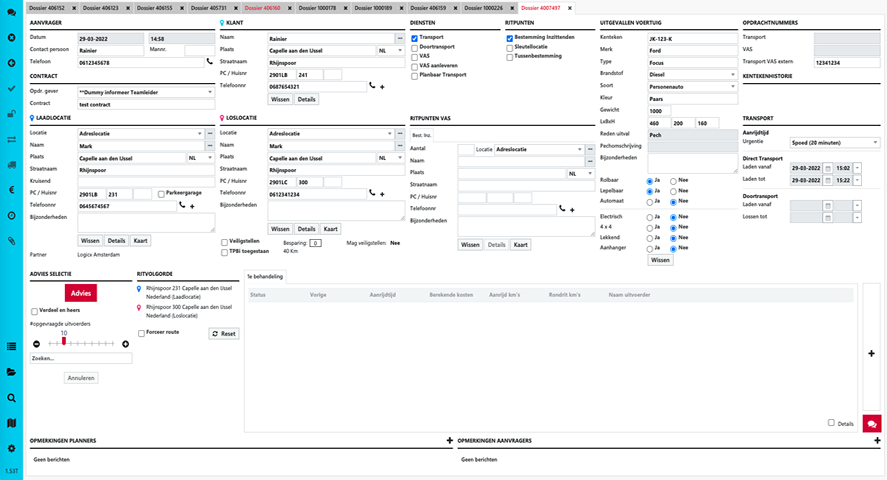The width and height of the screenshot is (887, 480).
Task: Uncheck the Transport service checkbox
Action: 415,38
